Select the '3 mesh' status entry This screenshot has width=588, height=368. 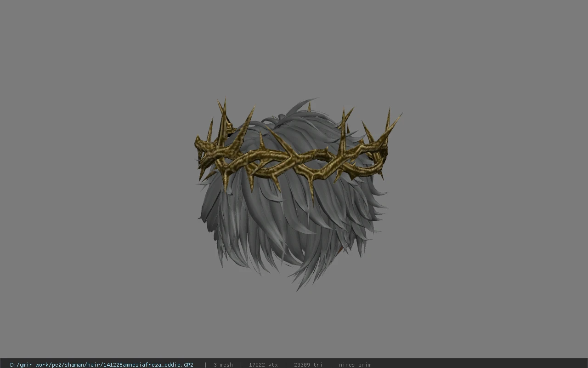pyautogui.click(x=223, y=365)
